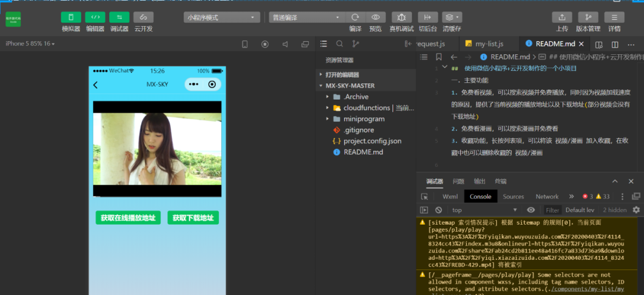Split the editor right

click(x=615, y=44)
